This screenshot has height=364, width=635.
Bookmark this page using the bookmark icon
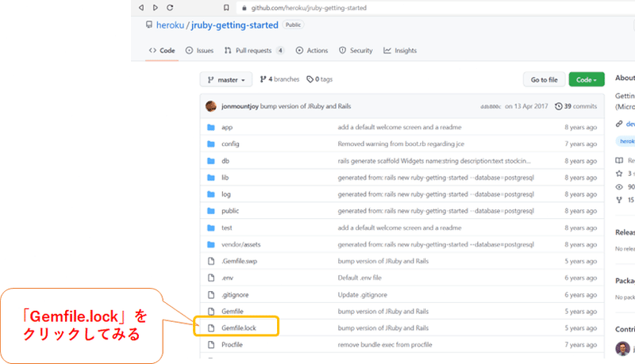(x=226, y=7)
